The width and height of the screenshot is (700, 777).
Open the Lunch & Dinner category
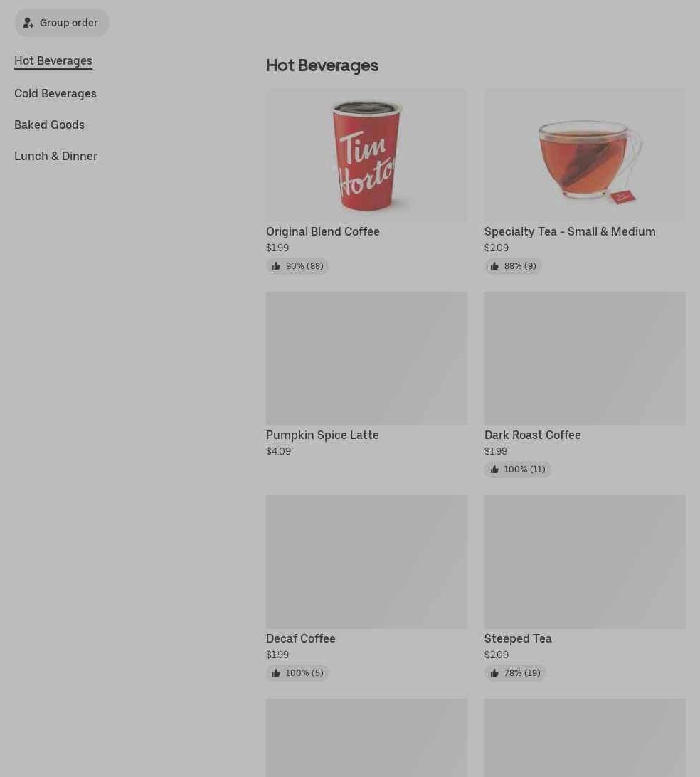[x=56, y=156]
